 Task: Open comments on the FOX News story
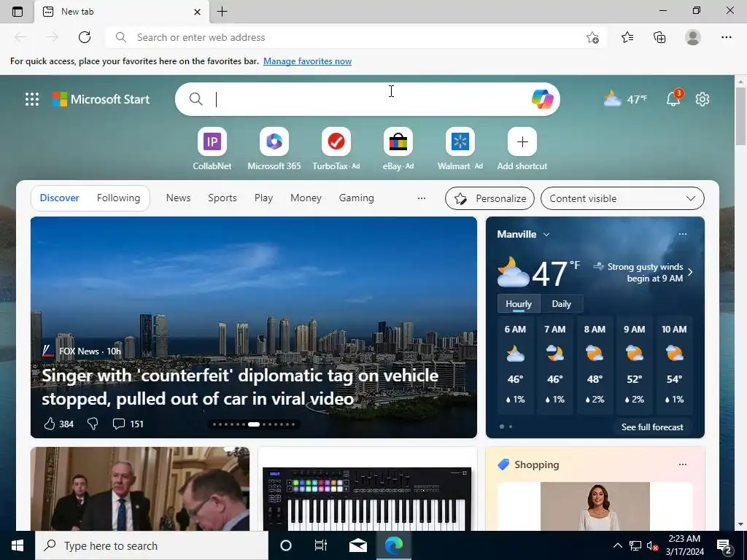coord(128,424)
